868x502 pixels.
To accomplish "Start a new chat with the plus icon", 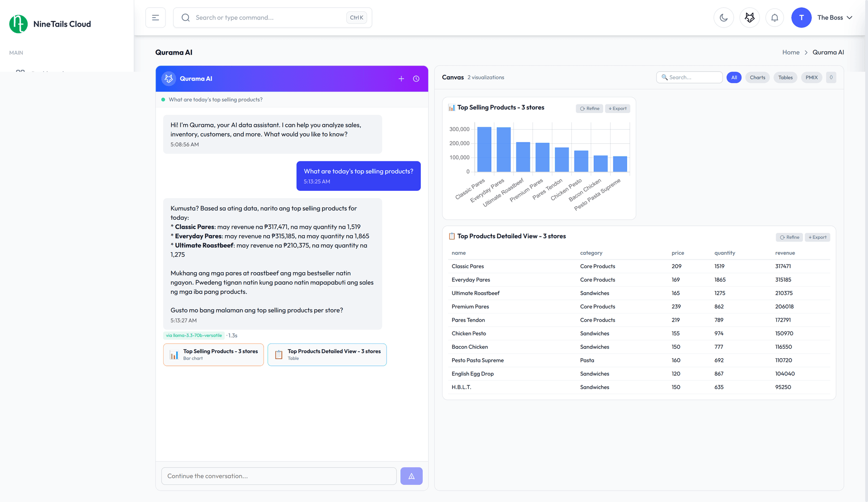I will click(x=401, y=78).
